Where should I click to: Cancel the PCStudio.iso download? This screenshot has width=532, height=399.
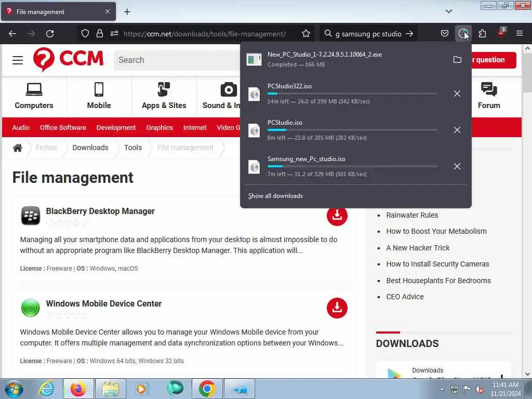(457, 130)
